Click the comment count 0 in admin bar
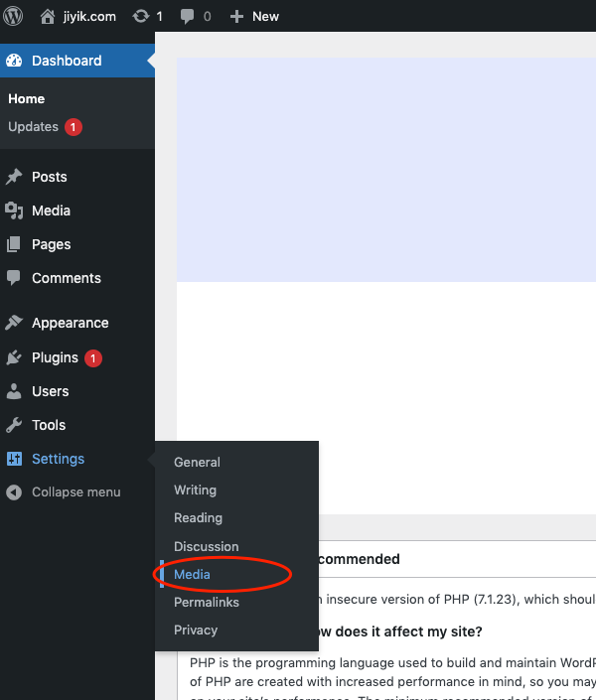This screenshot has width=596, height=700. pos(207,17)
